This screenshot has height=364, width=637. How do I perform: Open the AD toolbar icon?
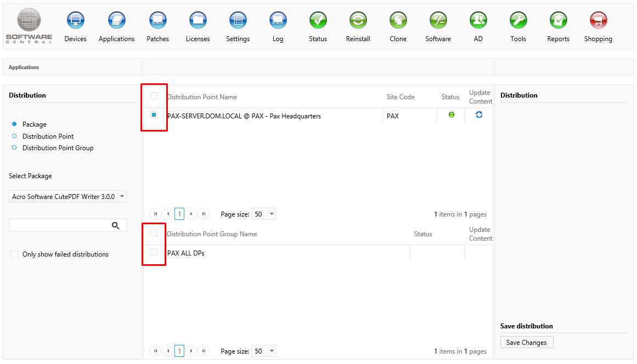point(478,21)
